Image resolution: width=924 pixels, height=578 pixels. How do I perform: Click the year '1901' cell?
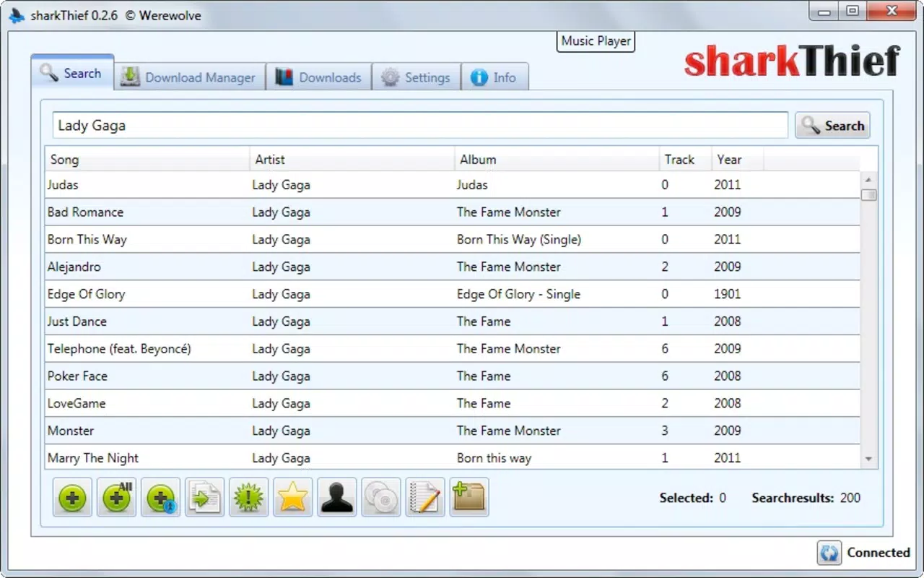pos(728,294)
